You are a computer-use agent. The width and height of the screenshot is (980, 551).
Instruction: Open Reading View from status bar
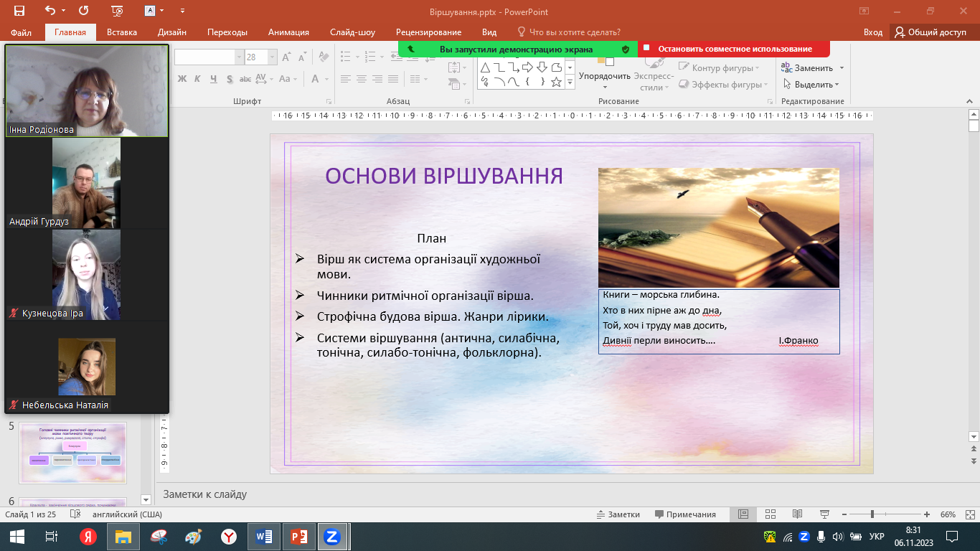coord(797,514)
